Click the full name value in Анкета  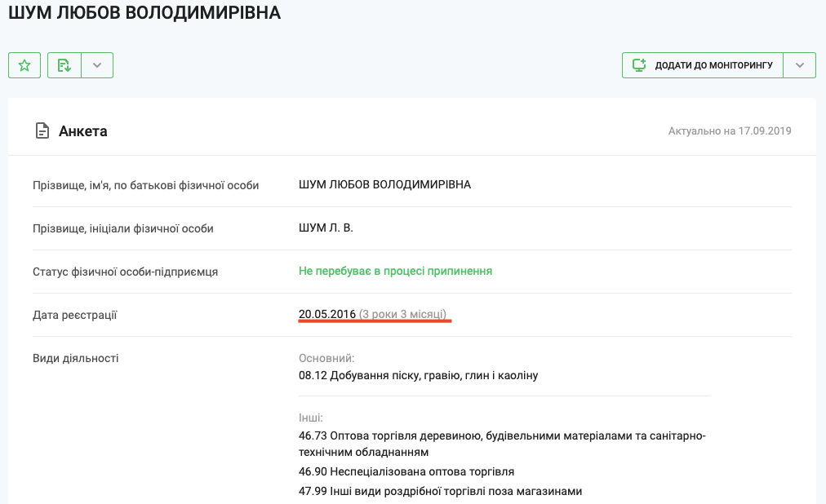point(384,184)
